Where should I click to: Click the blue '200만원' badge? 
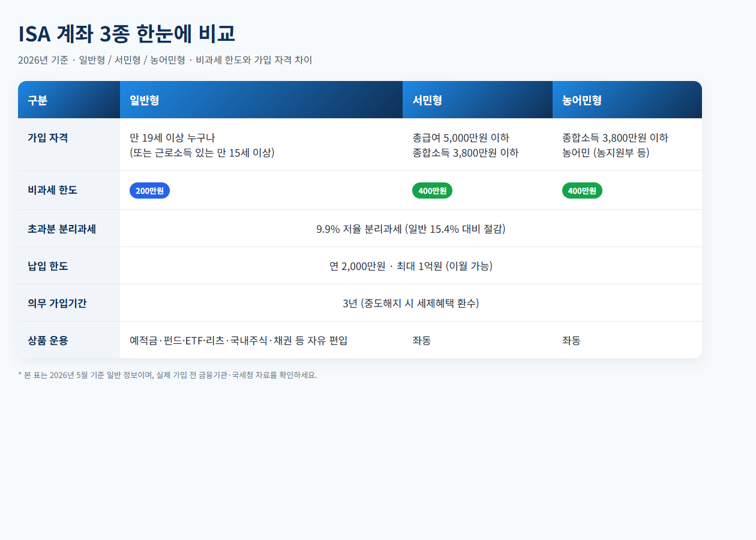click(x=149, y=191)
